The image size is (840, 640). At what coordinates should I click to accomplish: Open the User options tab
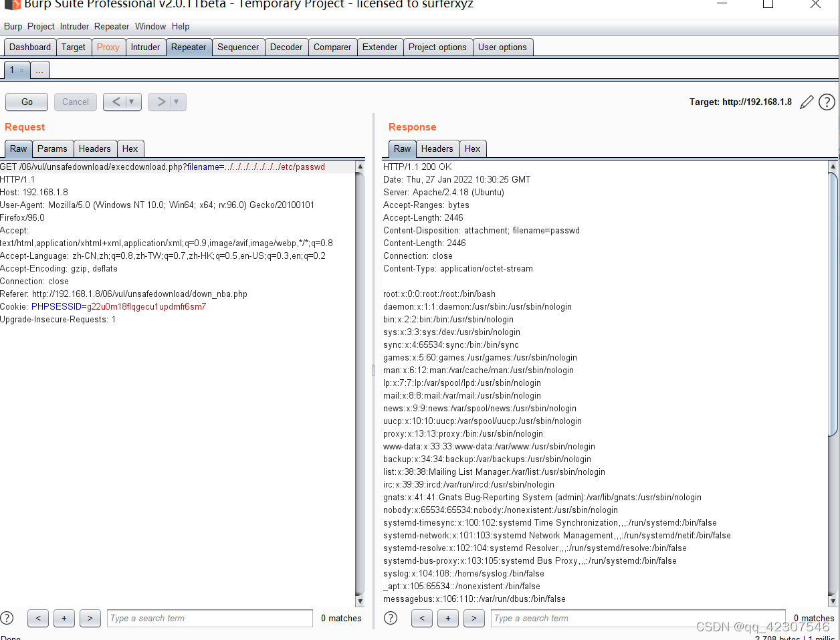pyautogui.click(x=502, y=47)
